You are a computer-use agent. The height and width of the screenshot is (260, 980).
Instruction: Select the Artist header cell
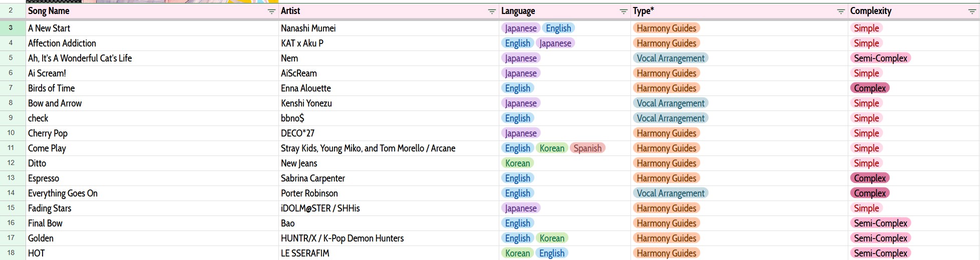[389, 11]
